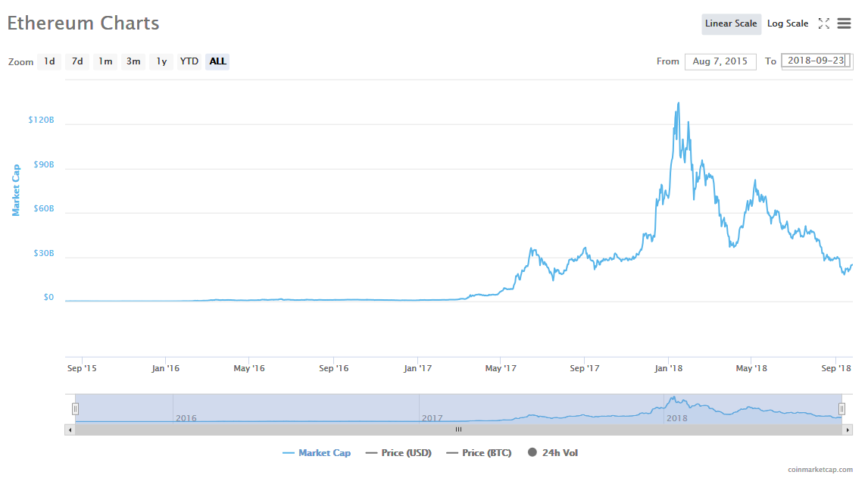The height and width of the screenshot is (500, 868).
Task: Click the May '18 axis label
Action: [x=751, y=368]
